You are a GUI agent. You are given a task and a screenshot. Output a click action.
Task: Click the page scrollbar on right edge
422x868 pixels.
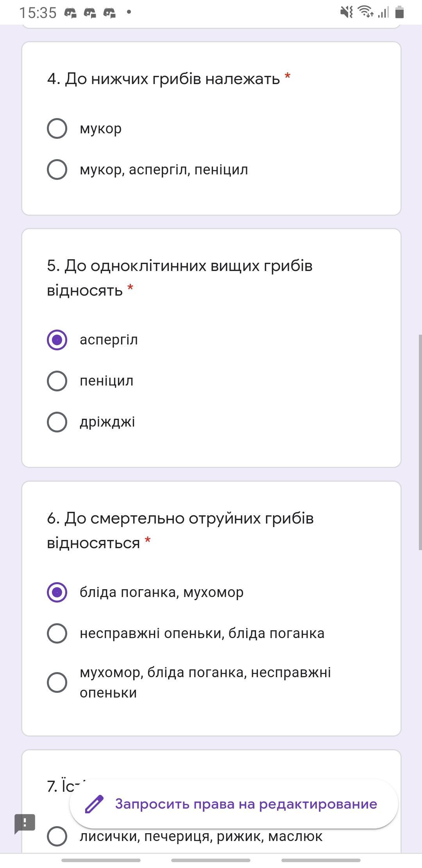420,442
